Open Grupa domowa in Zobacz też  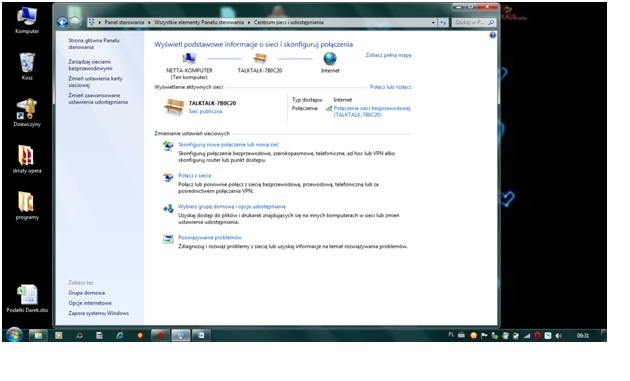[86, 293]
